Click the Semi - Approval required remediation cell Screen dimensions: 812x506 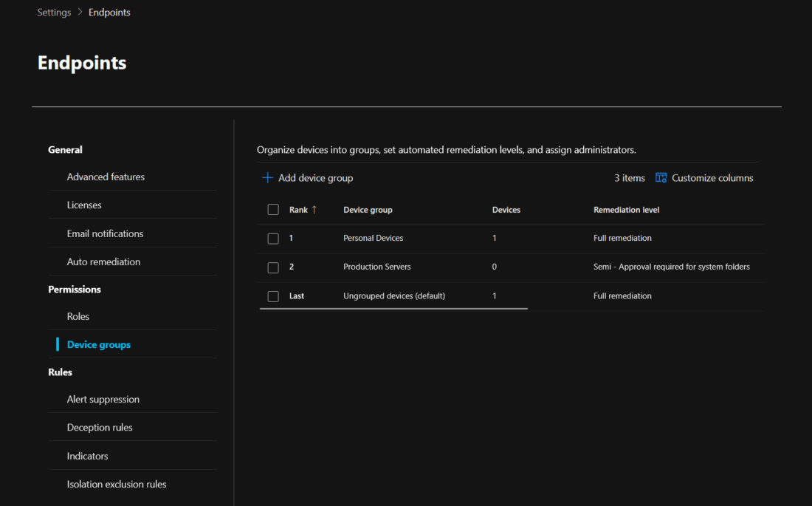(x=672, y=267)
